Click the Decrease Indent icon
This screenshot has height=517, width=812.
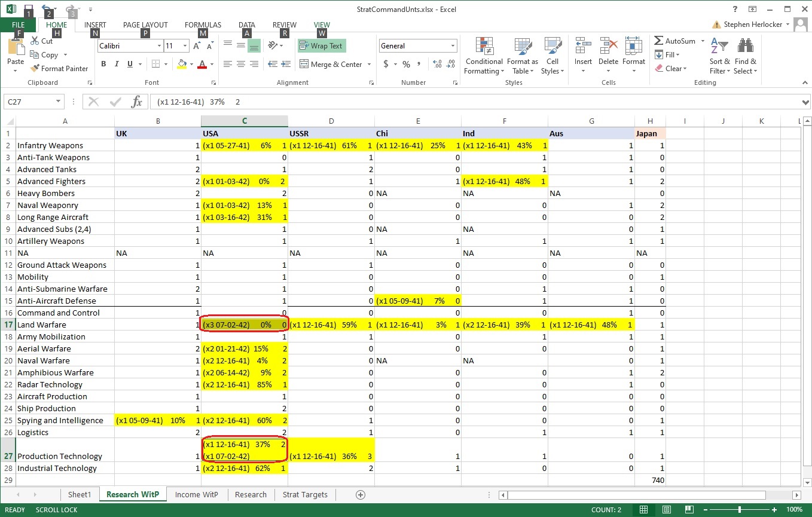pos(272,64)
